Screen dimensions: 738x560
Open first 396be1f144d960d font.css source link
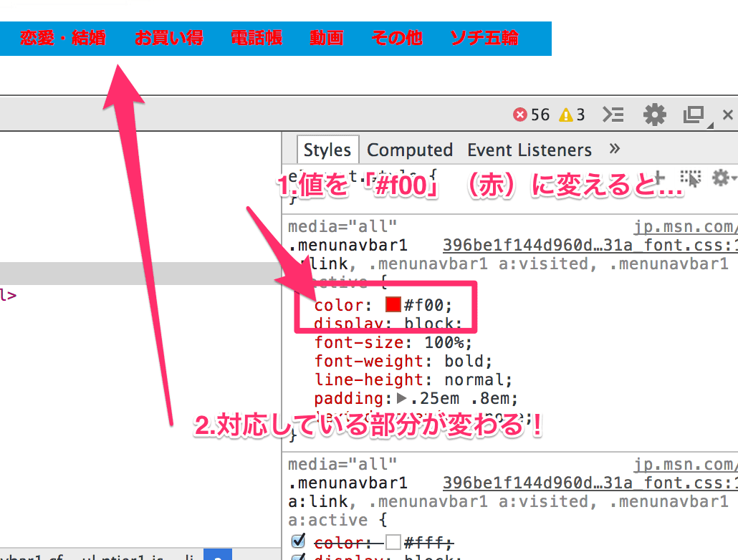point(590,245)
